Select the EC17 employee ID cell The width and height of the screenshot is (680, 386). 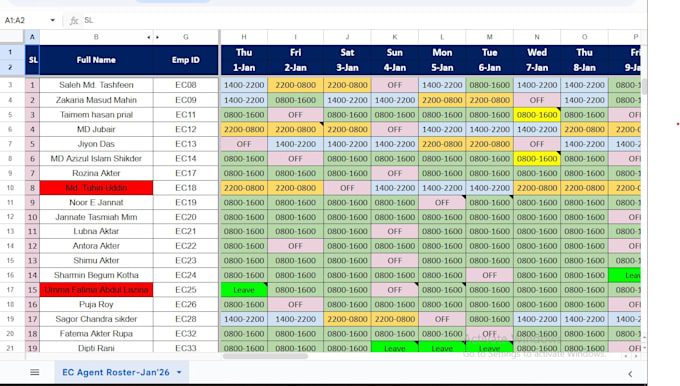(x=186, y=173)
